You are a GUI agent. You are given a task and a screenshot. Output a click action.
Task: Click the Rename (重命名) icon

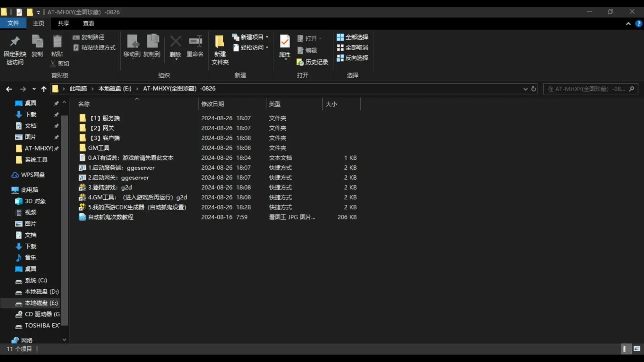tap(195, 42)
